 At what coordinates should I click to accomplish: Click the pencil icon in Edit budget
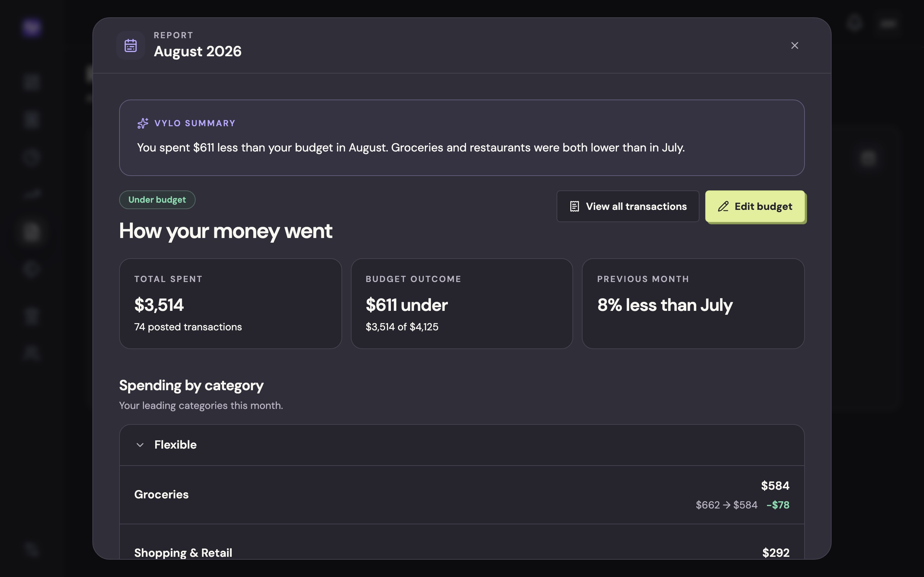[723, 206]
